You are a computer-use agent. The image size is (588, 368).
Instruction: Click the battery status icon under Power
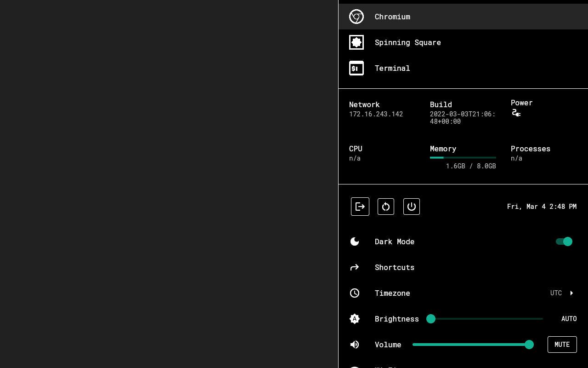[516, 112]
